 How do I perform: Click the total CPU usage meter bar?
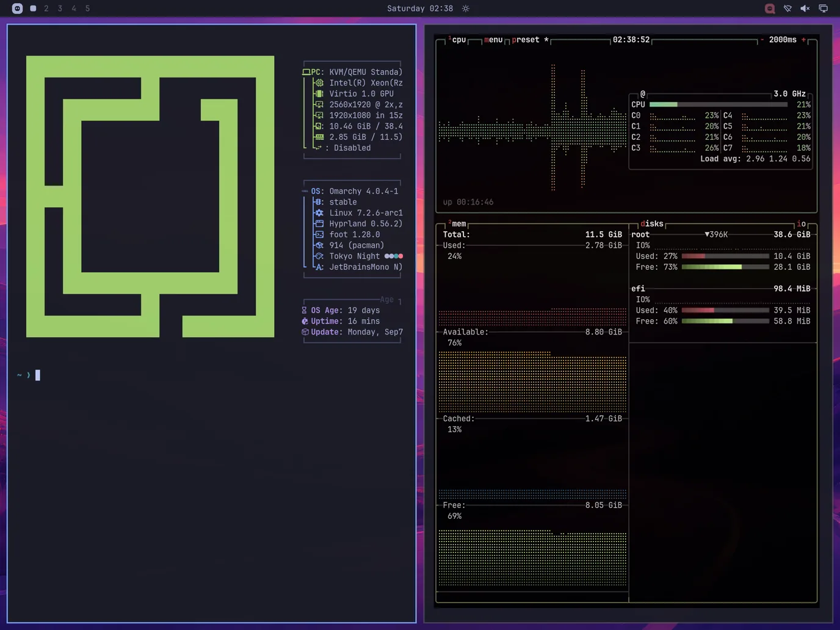718,105
